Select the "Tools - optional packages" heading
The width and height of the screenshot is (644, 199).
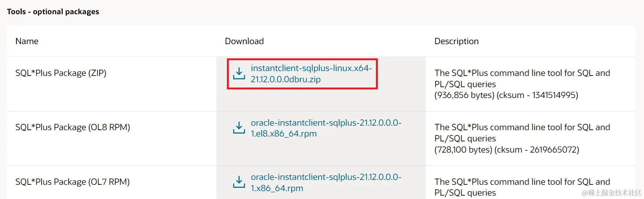pos(53,12)
